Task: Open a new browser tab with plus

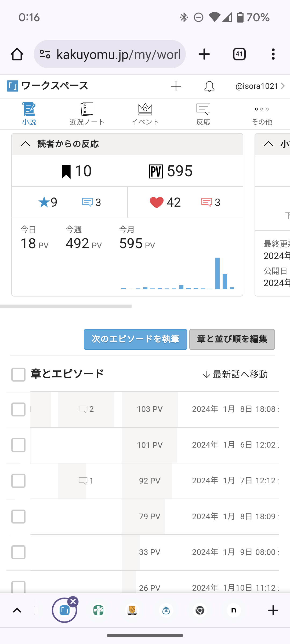Action: 204,54
